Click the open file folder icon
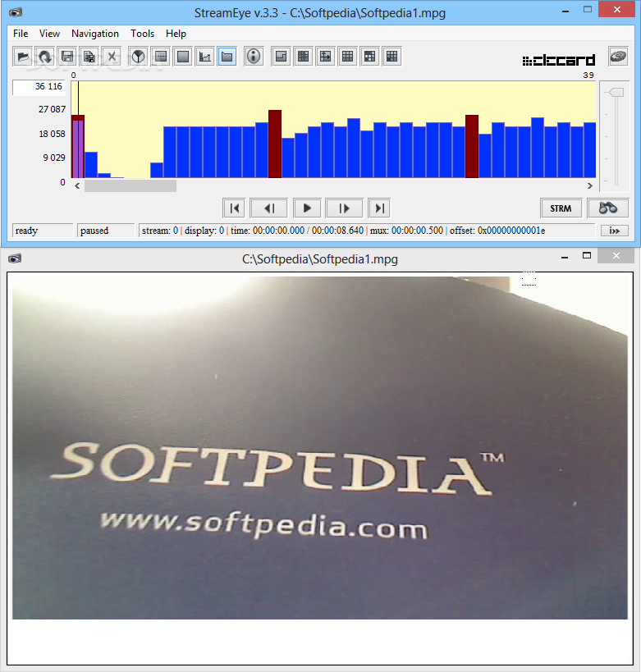 (23, 57)
